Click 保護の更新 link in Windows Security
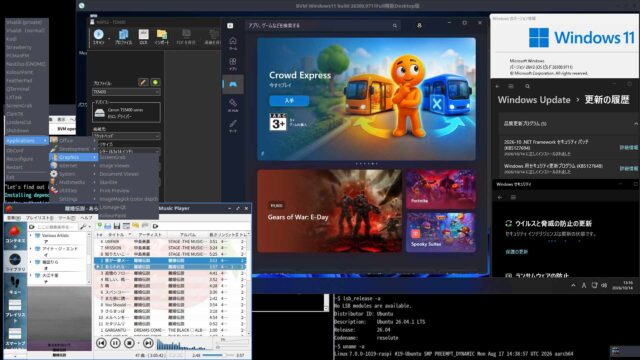Viewport: 640px width, 360px height. point(517,252)
